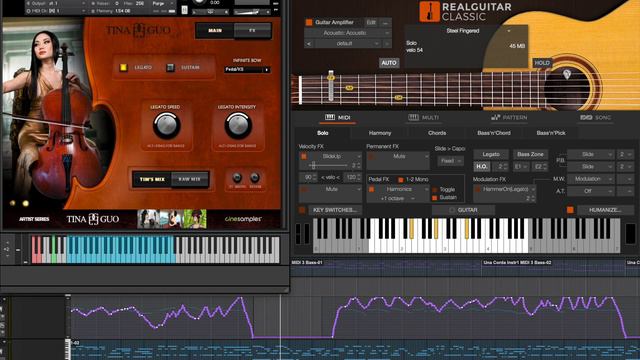Click the Legato Intensity knob

(x=238, y=126)
